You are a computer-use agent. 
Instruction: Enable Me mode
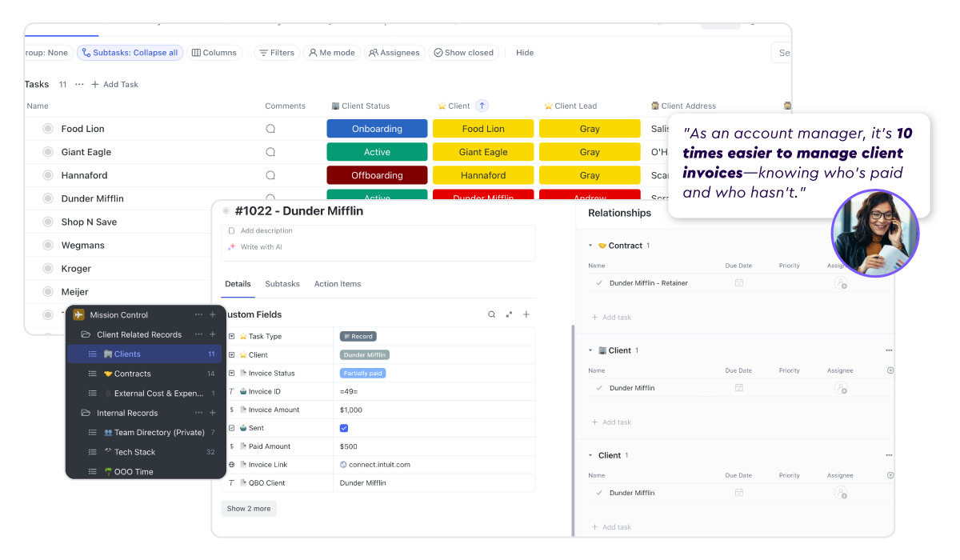[x=331, y=53]
